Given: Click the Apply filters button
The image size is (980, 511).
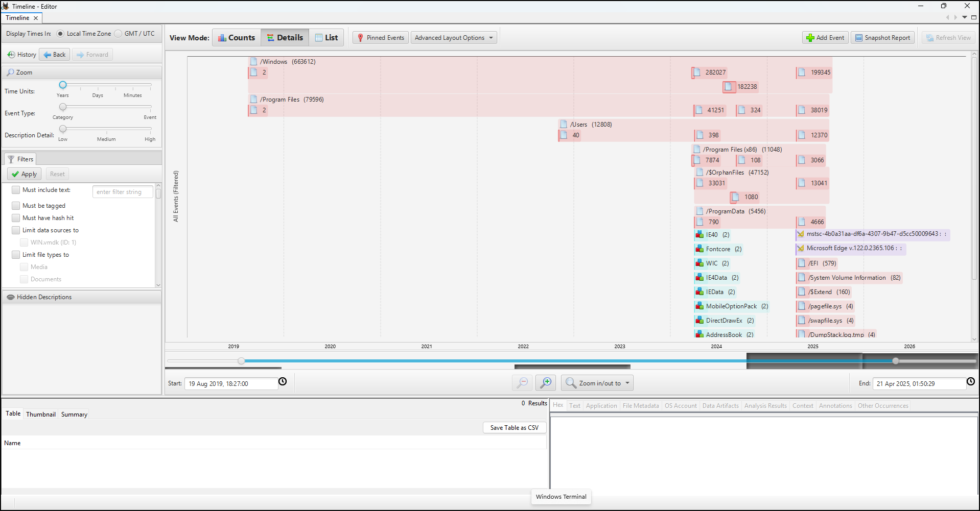Looking at the screenshot, I should tap(24, 174).
